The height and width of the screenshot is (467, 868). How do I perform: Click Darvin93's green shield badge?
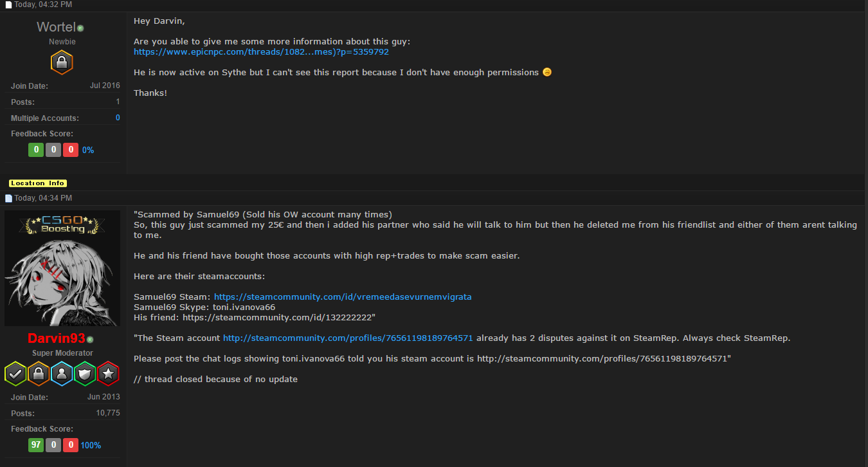(85, 374)
